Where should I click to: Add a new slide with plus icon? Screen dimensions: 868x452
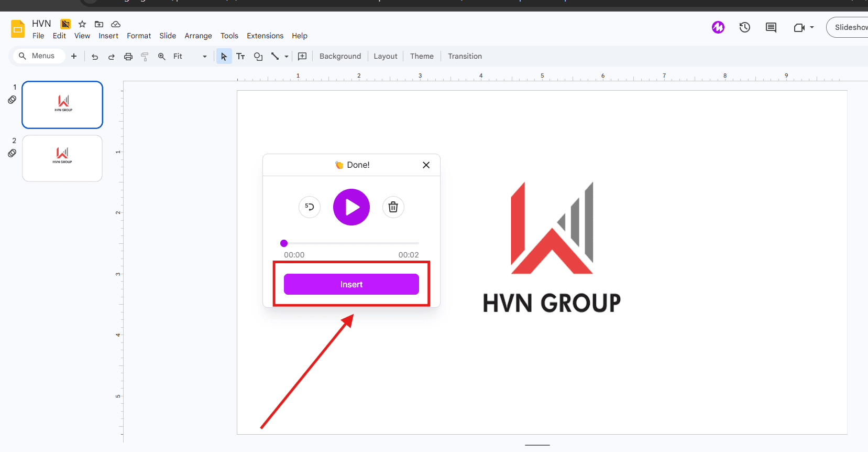tap(74, 56)
